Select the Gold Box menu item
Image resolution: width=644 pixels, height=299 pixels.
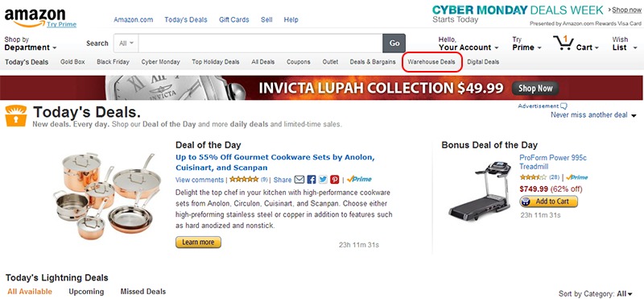coord(72,62)
